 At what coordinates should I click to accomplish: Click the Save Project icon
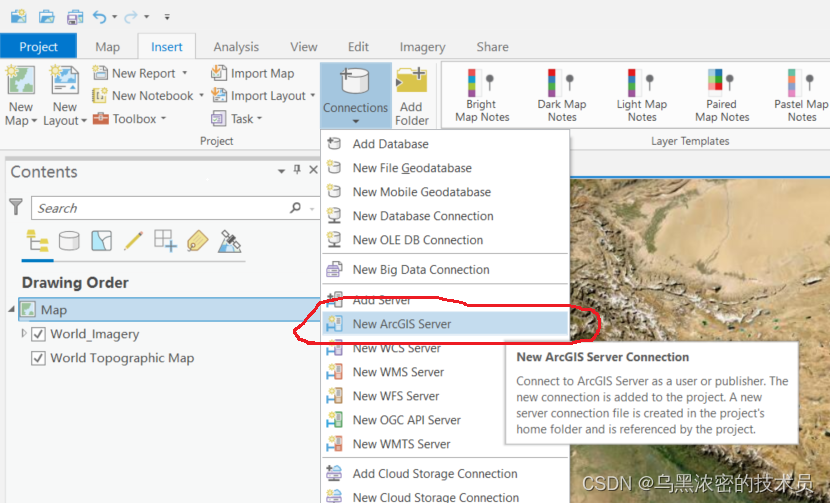75,17
